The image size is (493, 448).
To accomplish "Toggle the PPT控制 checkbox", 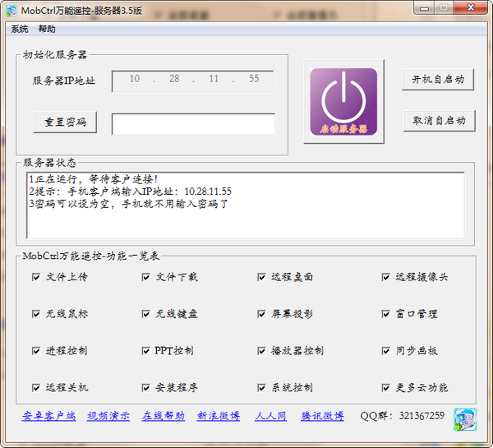I will 146,351.
